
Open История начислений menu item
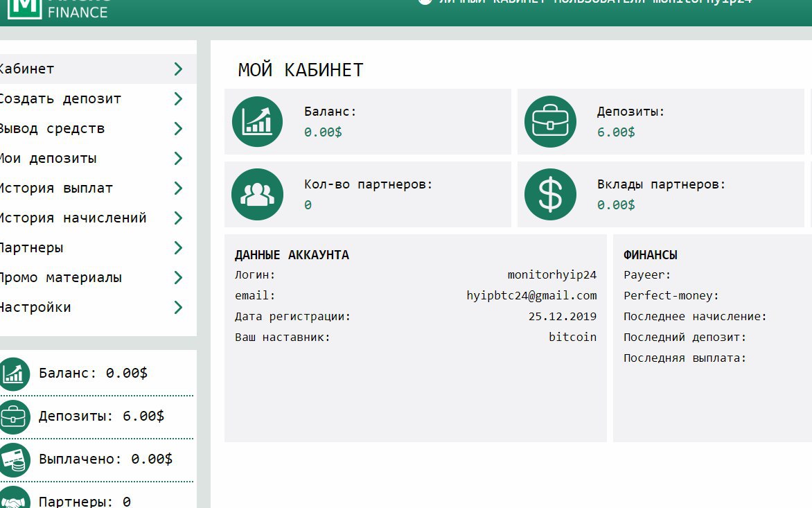pos(98,218)
